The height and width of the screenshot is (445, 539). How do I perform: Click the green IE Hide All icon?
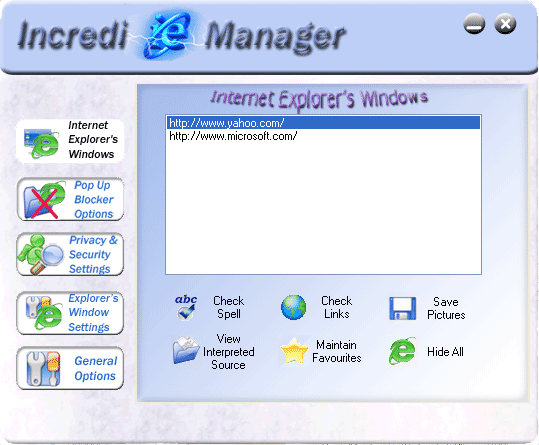pyautogui.click(x=402, y=351)
